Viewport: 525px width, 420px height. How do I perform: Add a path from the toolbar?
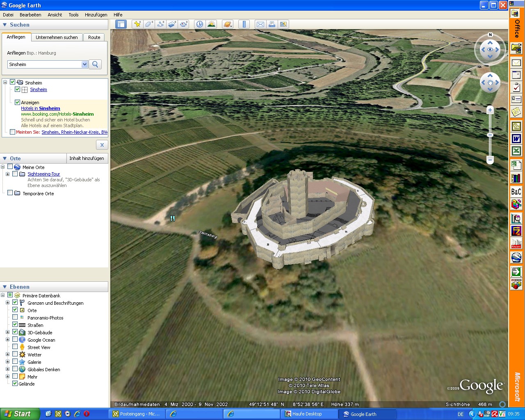pyautogui.click(x=160, y=24)
